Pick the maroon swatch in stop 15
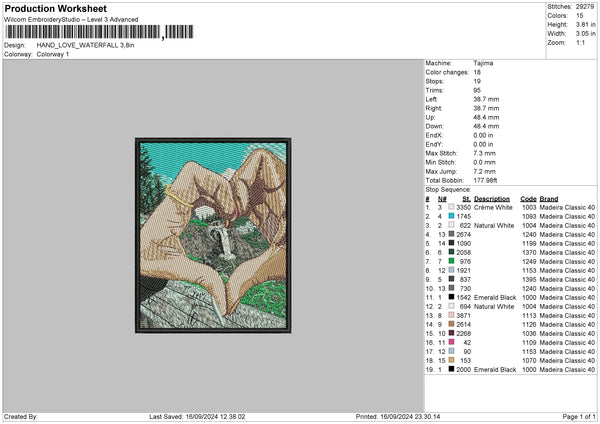The image size is (600, 424). click(x=452, y=333)
